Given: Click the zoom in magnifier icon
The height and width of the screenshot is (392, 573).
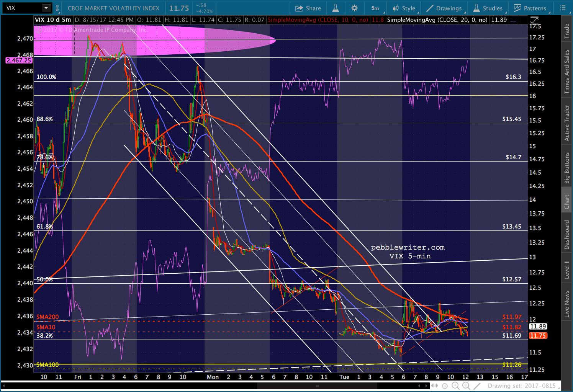Looking at the screenshot, I should 455,386.
